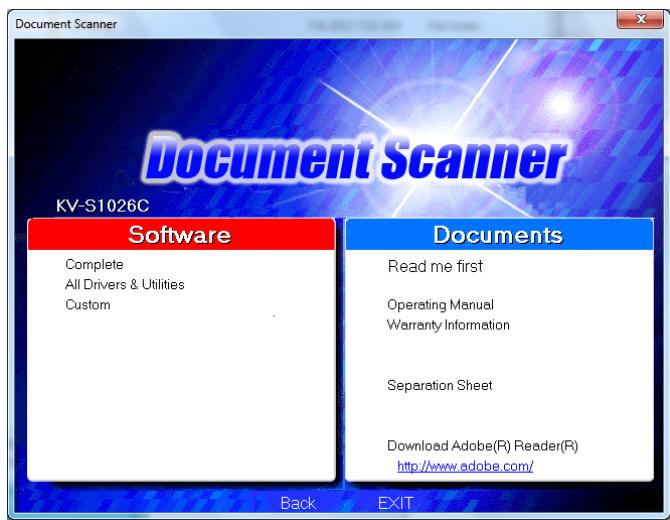Pick the Custom installation option
The image size is (670, 520).
pos(88,305)
